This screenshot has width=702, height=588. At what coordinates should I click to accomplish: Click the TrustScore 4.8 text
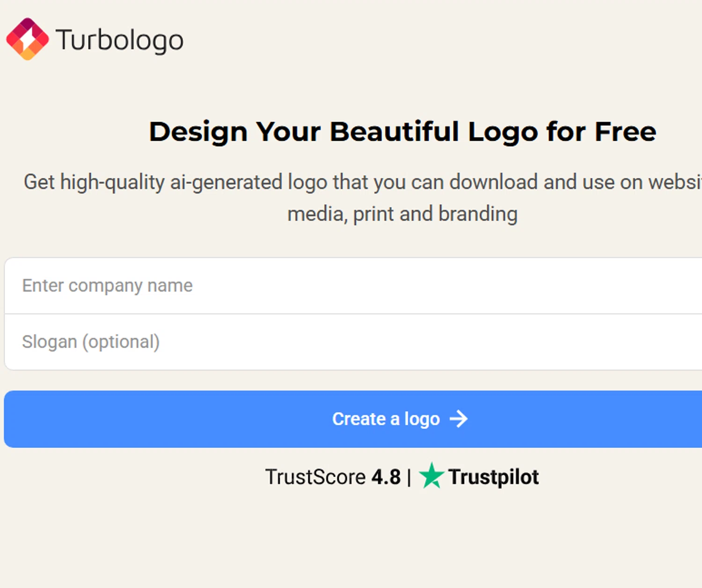coord(333,477)
